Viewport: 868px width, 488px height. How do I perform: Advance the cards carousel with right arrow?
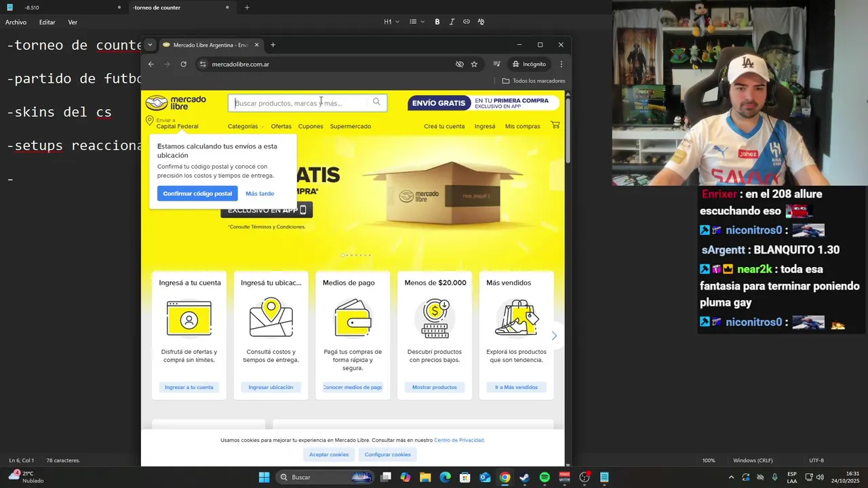[x=554, y=335]
